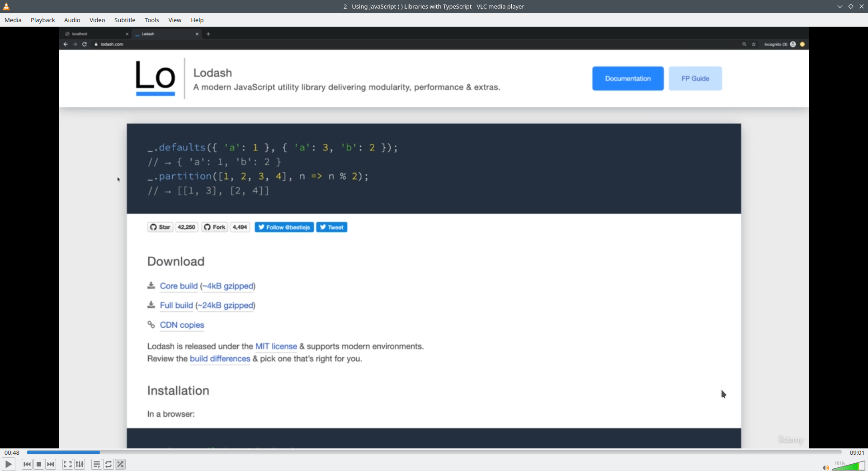Open the CDN copies link
The image size is (868, 471).
coord(182,325)
